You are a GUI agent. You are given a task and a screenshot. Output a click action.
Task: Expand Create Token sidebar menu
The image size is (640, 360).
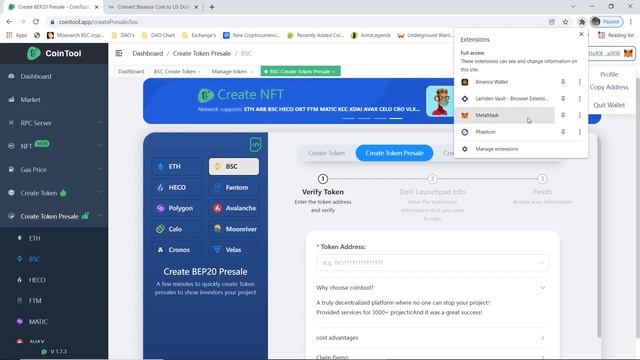54,193
